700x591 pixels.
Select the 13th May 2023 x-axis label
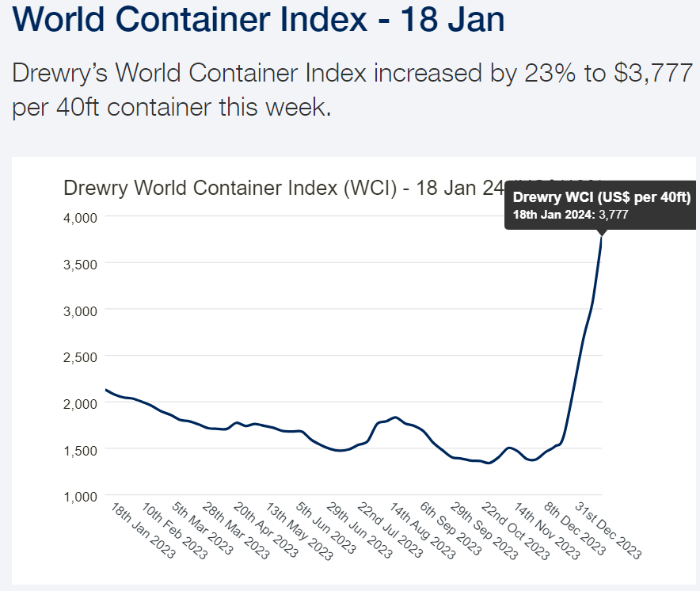299,531
